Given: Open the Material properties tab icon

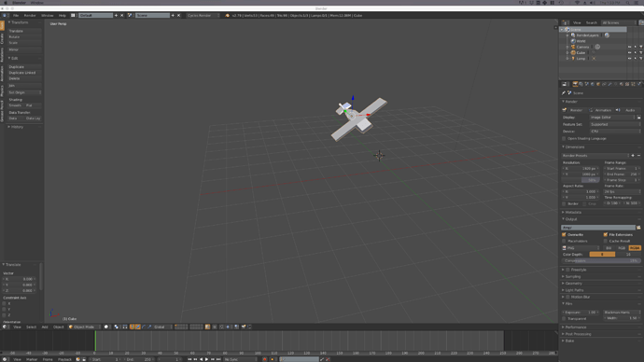Looking at the screenshot, I should coord(622,84).
